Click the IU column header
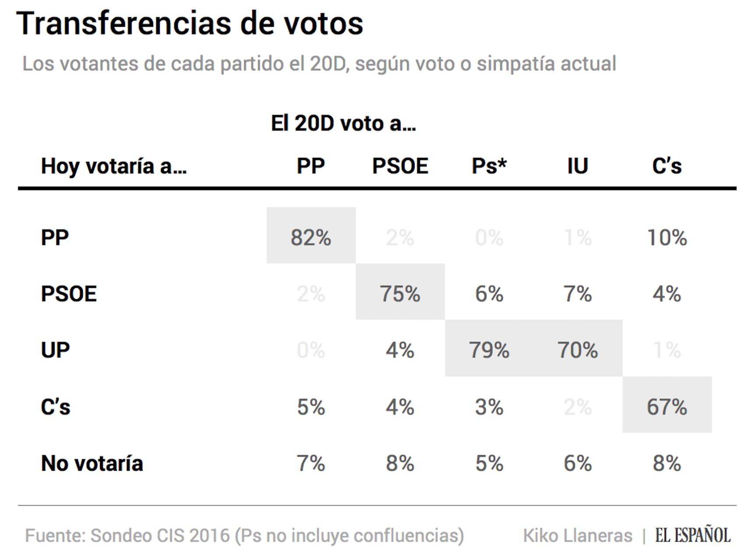747x560 pixels. [578, 166]
